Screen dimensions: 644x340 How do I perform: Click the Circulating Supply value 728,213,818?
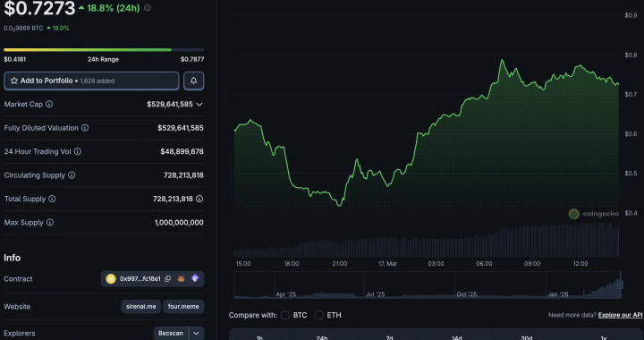(x=183, y=175)
